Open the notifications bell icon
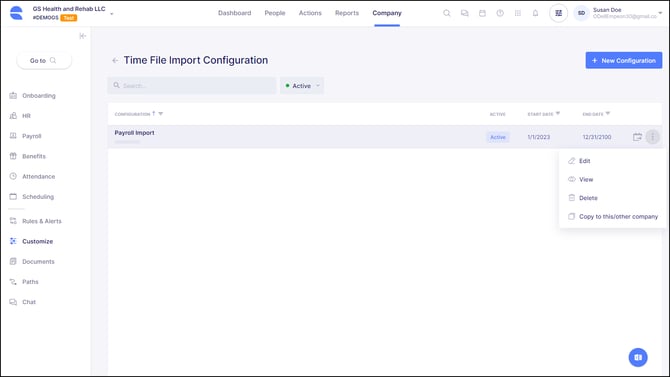Viewport: 670px width, 377px height. 535,13
